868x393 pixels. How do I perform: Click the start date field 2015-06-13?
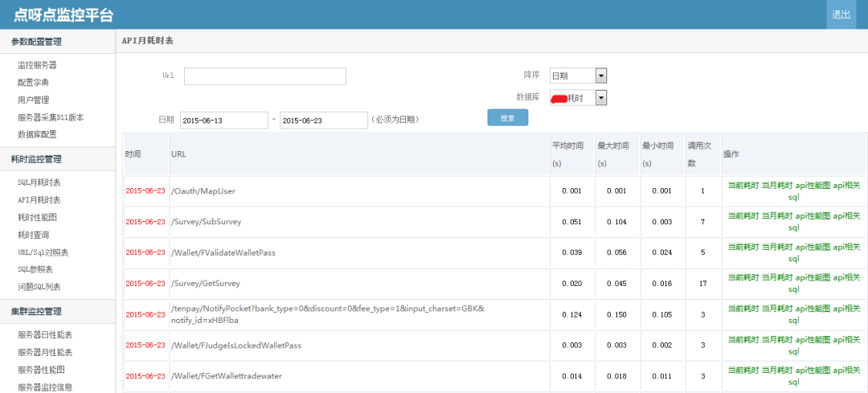coord(223,120)
